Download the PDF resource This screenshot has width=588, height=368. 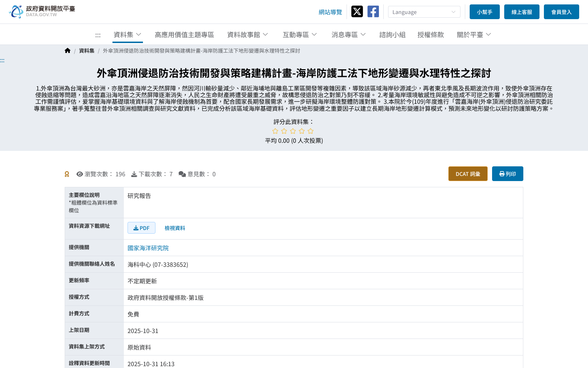pos(141,228)
